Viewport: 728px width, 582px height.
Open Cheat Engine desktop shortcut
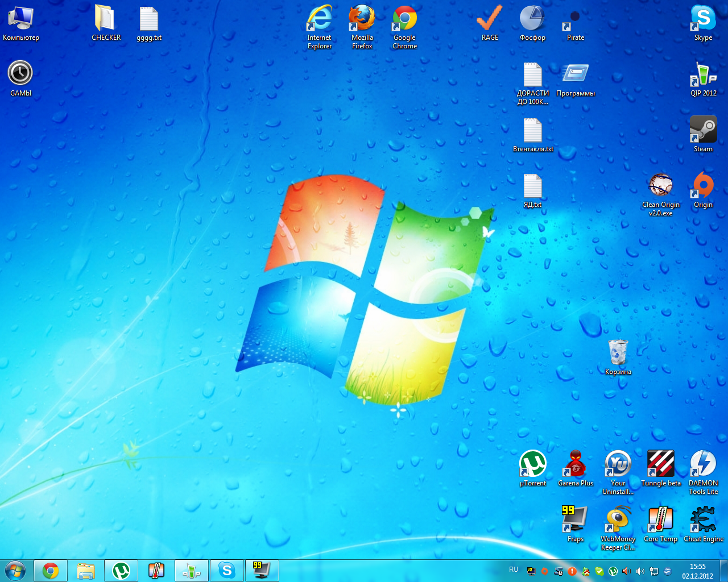click(x=704, y=524)
